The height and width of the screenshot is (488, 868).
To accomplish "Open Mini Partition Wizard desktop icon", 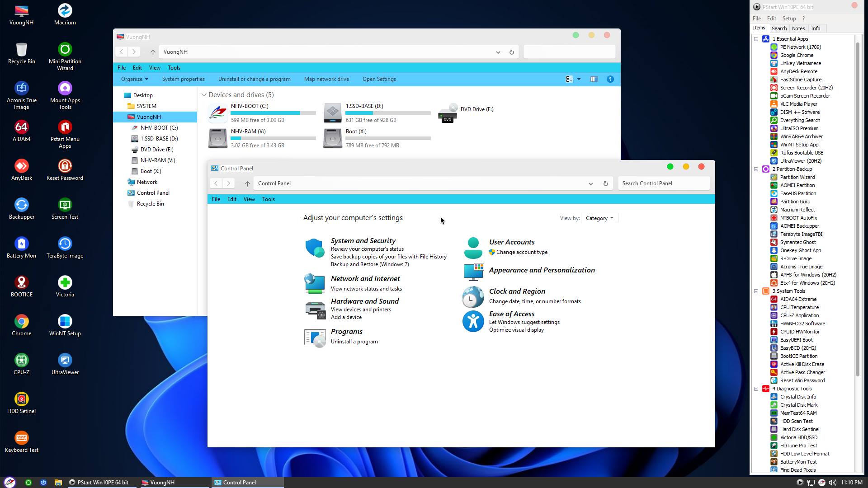I will [x=65, y=56].
